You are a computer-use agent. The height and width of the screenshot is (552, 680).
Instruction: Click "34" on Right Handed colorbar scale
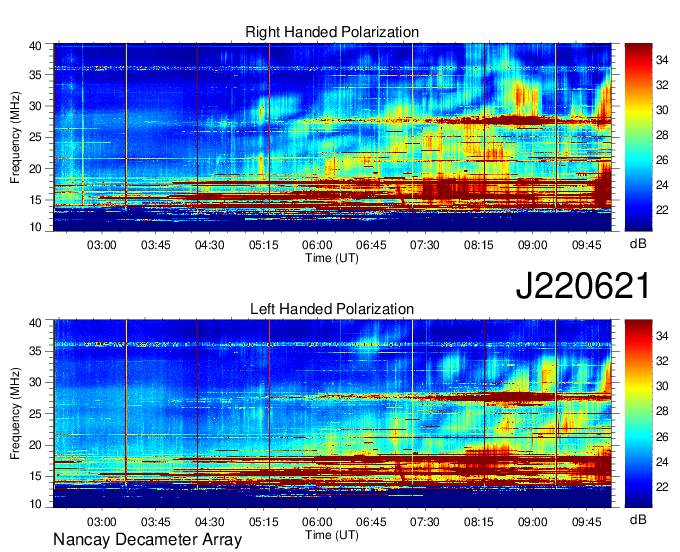662,60
